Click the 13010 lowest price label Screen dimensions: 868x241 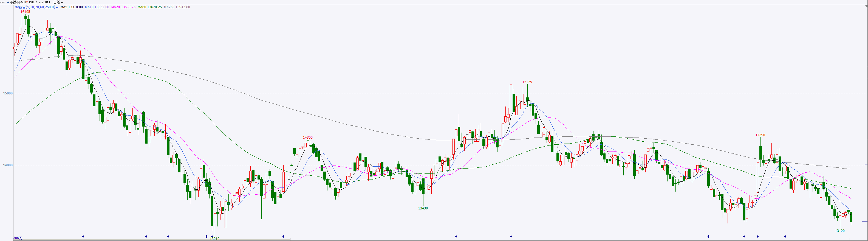(x=214, y=239)
